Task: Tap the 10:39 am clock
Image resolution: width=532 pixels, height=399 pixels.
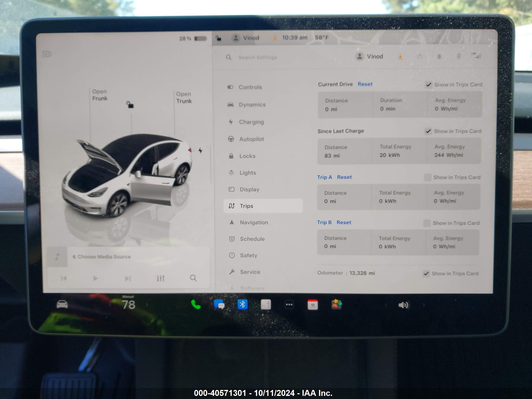Action: tap(295, 38)
